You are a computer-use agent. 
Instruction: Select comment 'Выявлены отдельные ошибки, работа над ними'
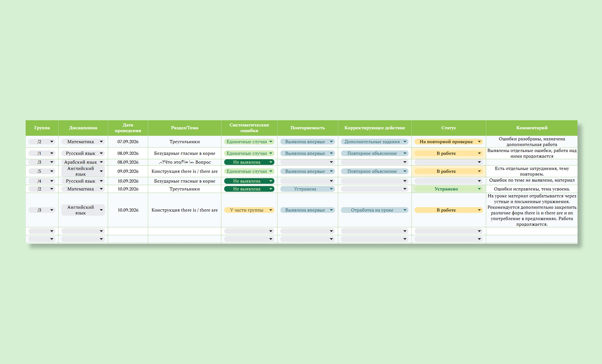click(532, 153)
